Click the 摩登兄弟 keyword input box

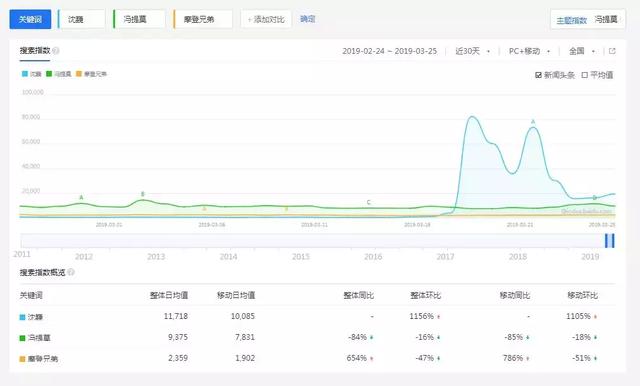tap(203, 19)
